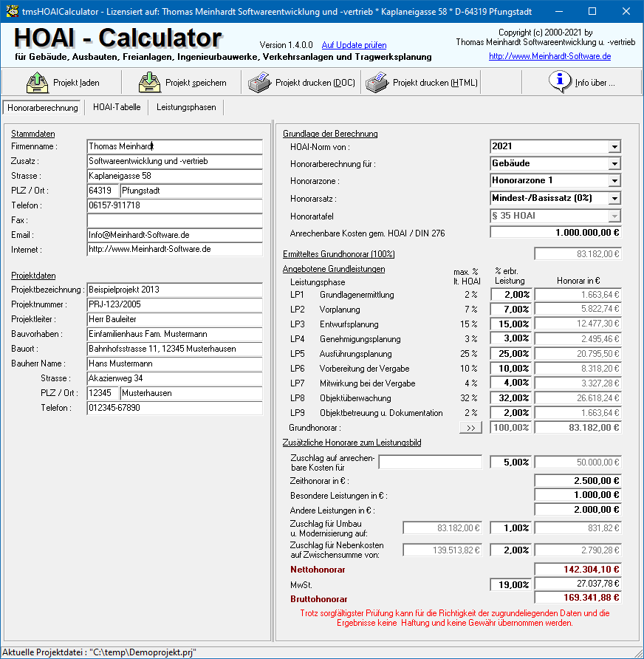Switch to the HOAI-Tabelle tab
Screen dimensions: 644x659
117,107
